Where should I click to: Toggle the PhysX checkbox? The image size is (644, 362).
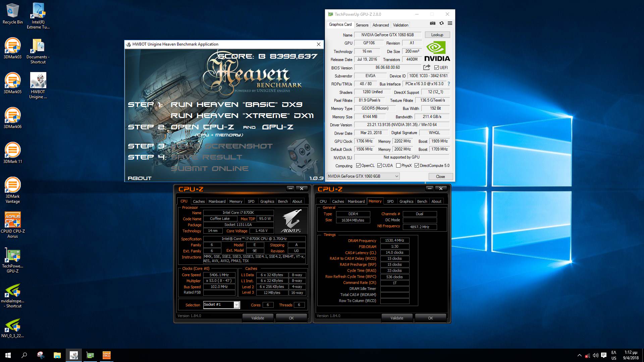click(398, 166)
